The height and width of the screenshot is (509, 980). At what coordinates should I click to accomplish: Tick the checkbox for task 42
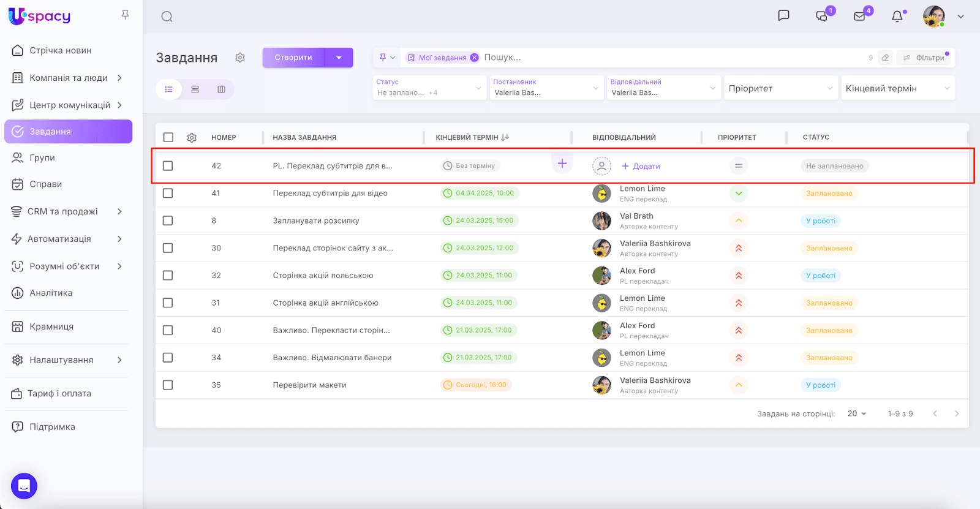168,166
